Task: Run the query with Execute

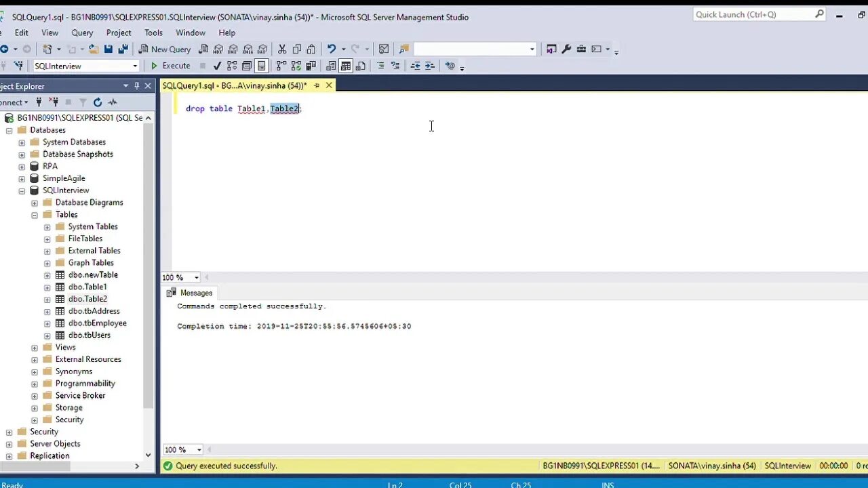Action: pyautogui.click(x=170, y=66)
